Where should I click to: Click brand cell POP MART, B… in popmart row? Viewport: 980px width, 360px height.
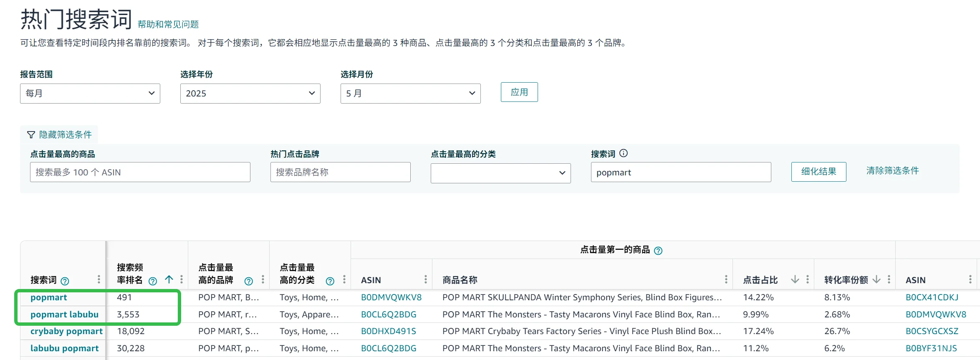coord(229,297)
